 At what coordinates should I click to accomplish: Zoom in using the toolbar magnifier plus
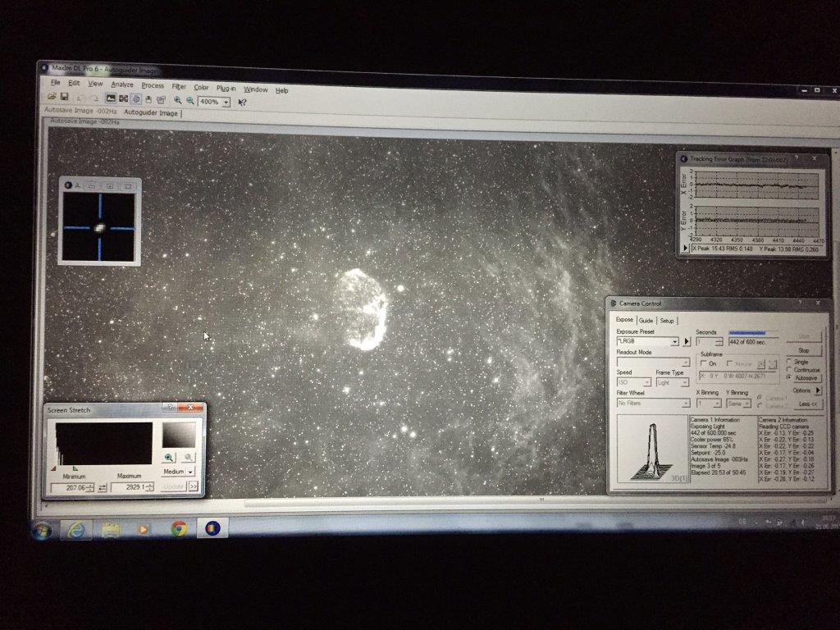(178, 100)
